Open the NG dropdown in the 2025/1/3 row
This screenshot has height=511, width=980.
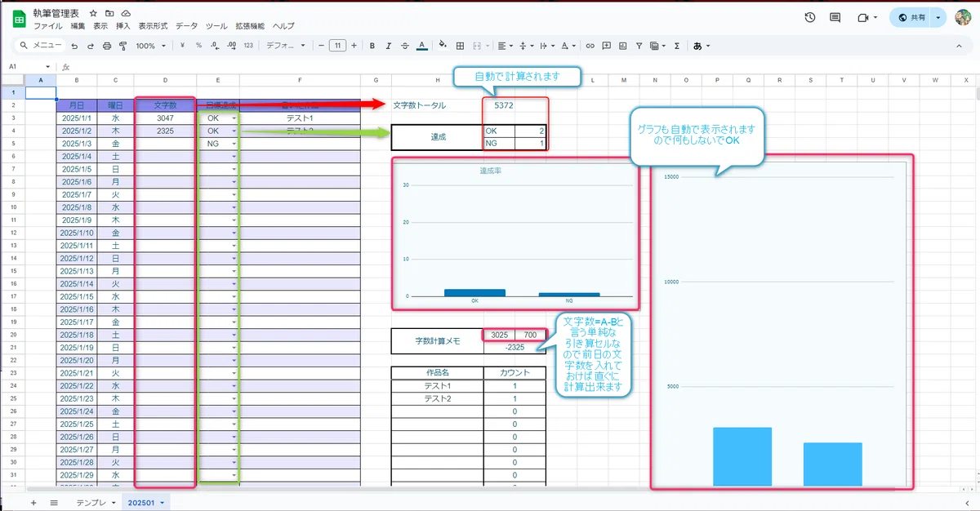234,144
